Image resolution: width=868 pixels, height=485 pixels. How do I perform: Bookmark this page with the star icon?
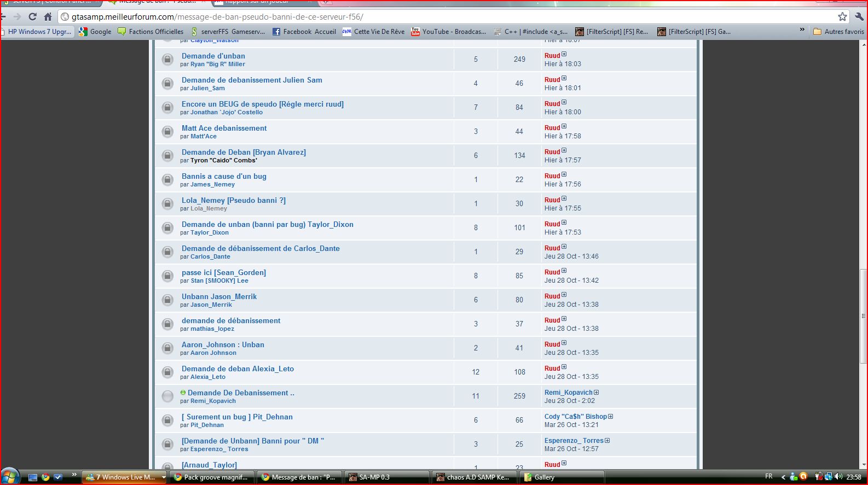(x=842, y=17)
